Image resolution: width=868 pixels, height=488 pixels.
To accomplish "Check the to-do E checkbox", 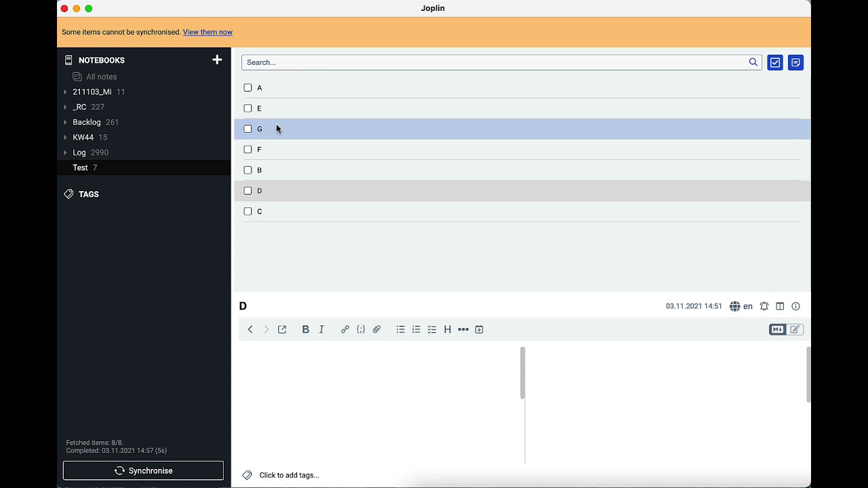I will (x=248, y=108).
